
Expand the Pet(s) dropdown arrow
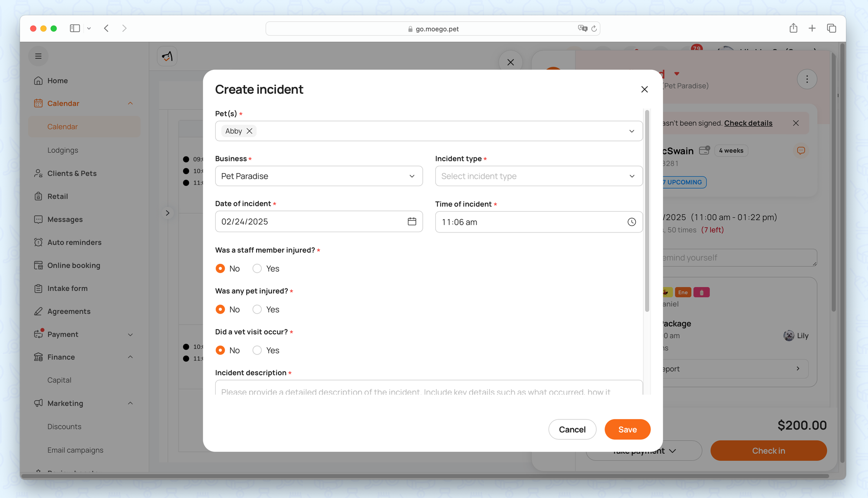tap(631, 131)
